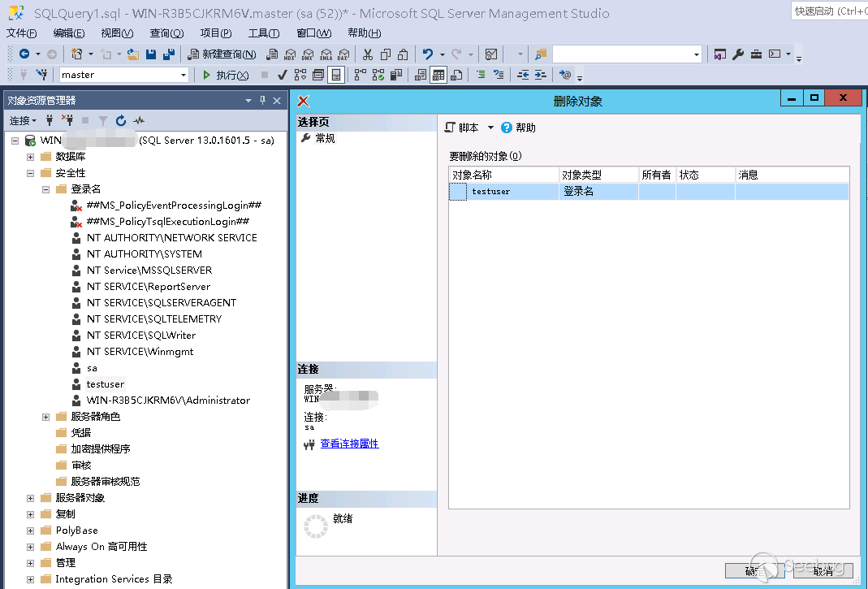Click the 查看连接属性 link
The image size is (868, 589).
(349, 444)
